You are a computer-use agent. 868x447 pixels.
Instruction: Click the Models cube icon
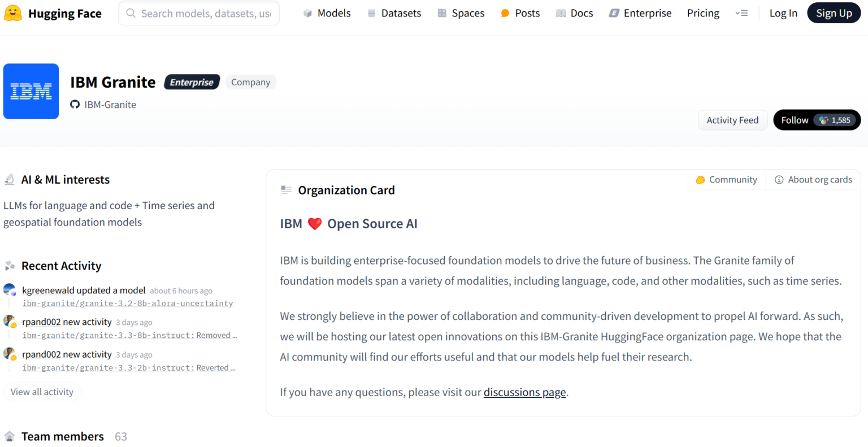[307, 13]
